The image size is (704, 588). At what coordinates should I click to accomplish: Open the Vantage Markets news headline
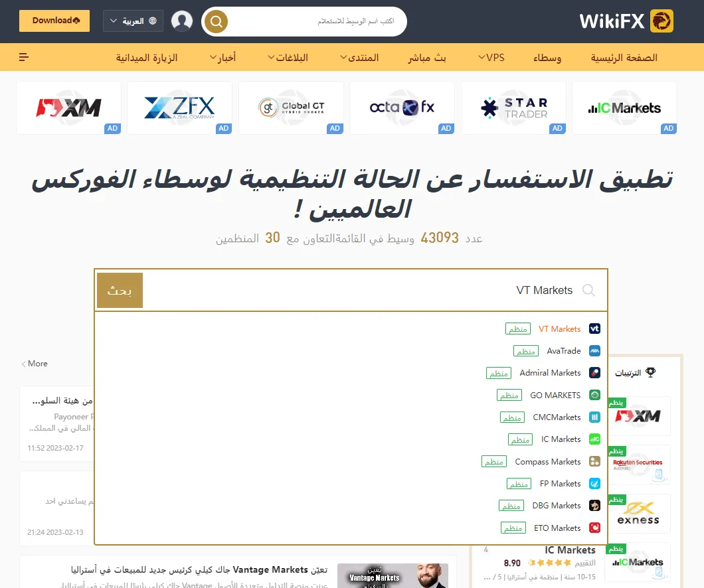tap(199, 569)
